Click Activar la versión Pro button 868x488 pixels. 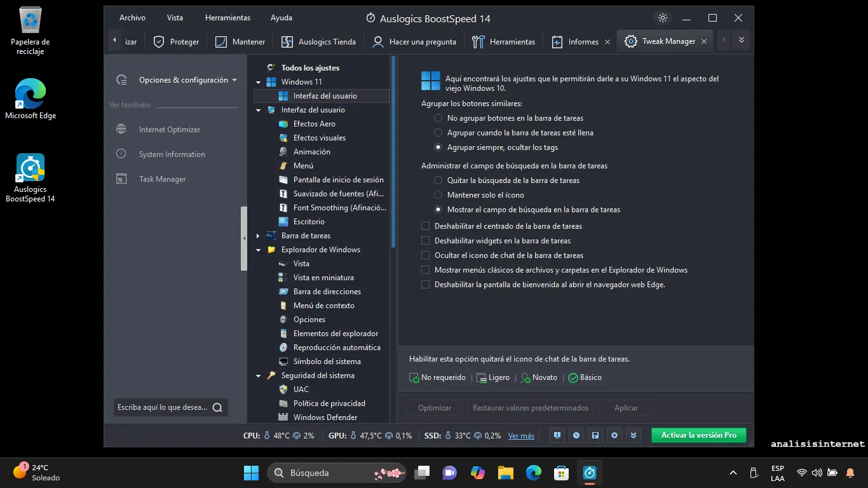coord(699,435)
